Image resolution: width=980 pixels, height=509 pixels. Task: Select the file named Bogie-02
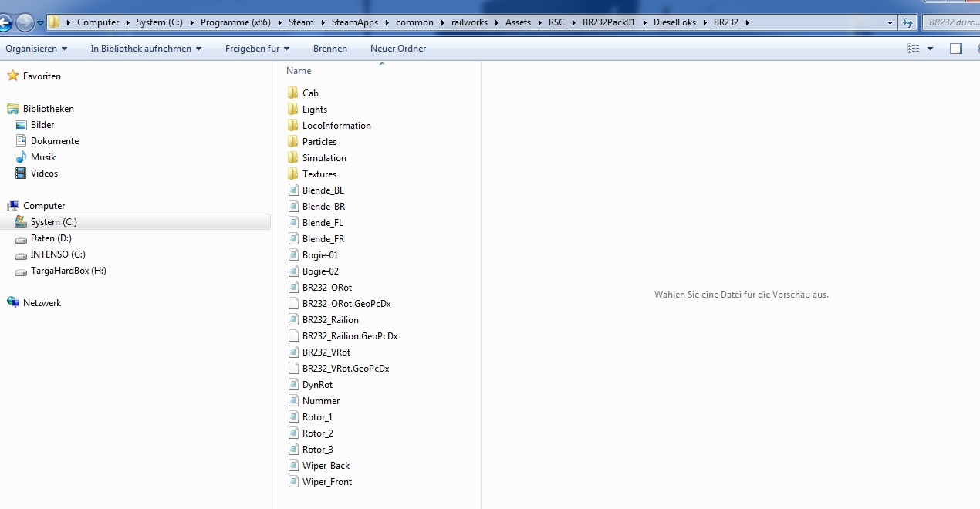click(x=320, y=271)
